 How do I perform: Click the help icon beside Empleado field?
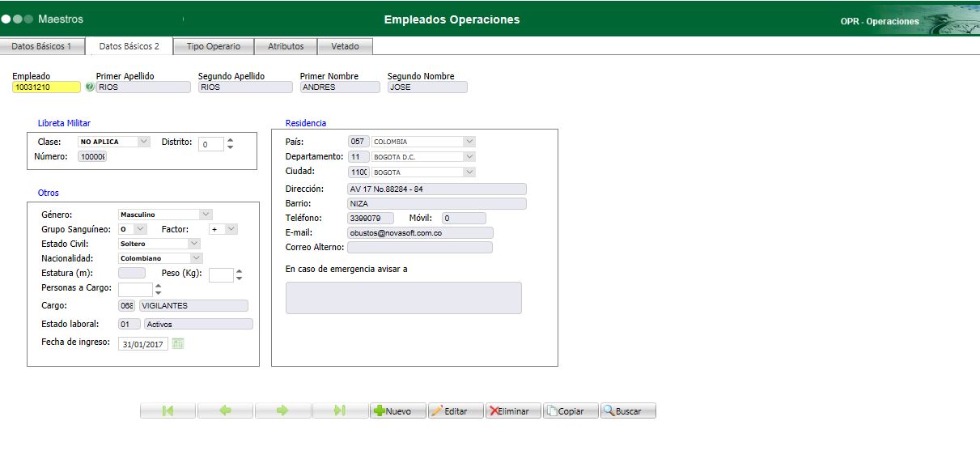pos(89,87)
